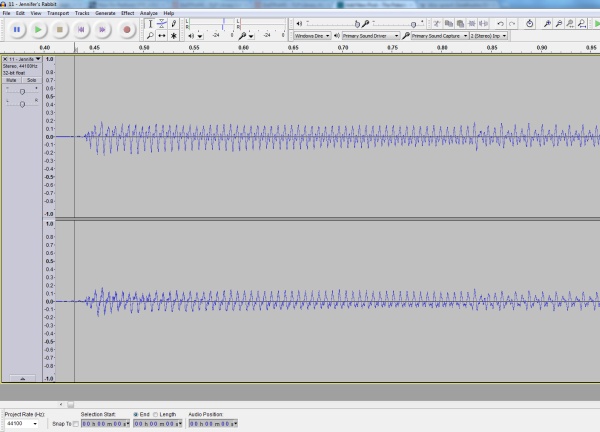Viewport: 600px width, 432px height.
Task: Click the Stop button
Action: (x=60, y=30)
